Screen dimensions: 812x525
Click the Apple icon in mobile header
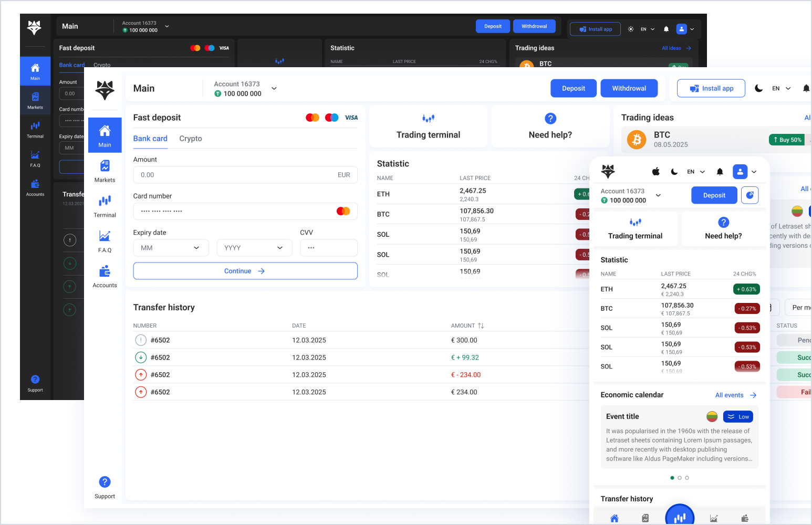pos(656,172)
